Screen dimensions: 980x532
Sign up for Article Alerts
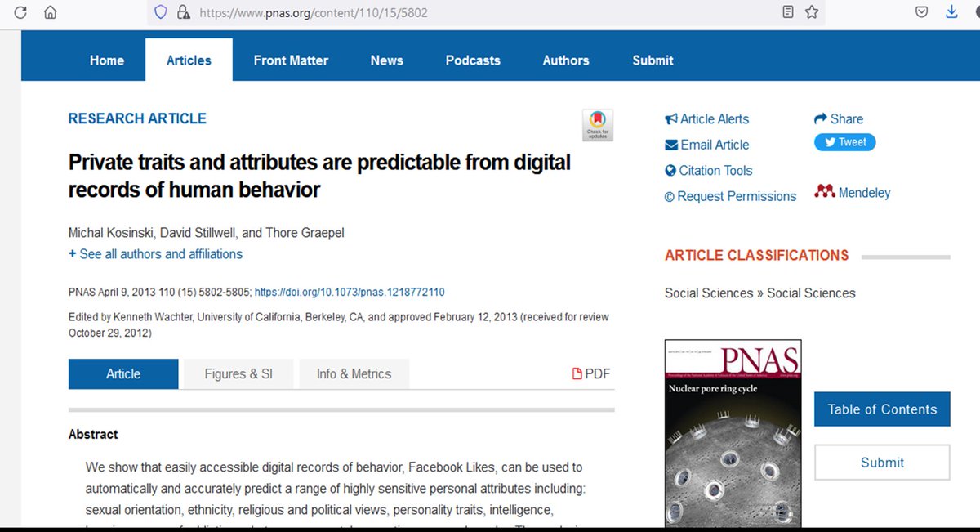pyautogui.click(x=707, y=118)
